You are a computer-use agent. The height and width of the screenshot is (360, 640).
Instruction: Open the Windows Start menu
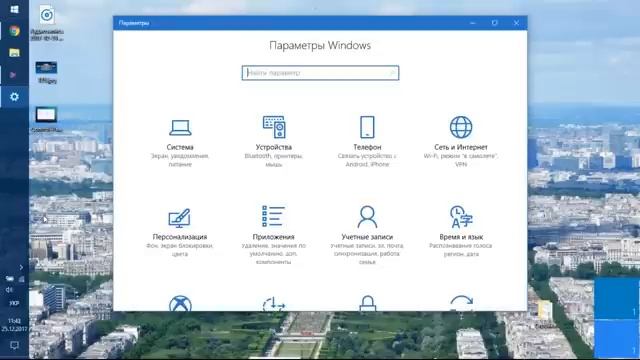[14, 9]
